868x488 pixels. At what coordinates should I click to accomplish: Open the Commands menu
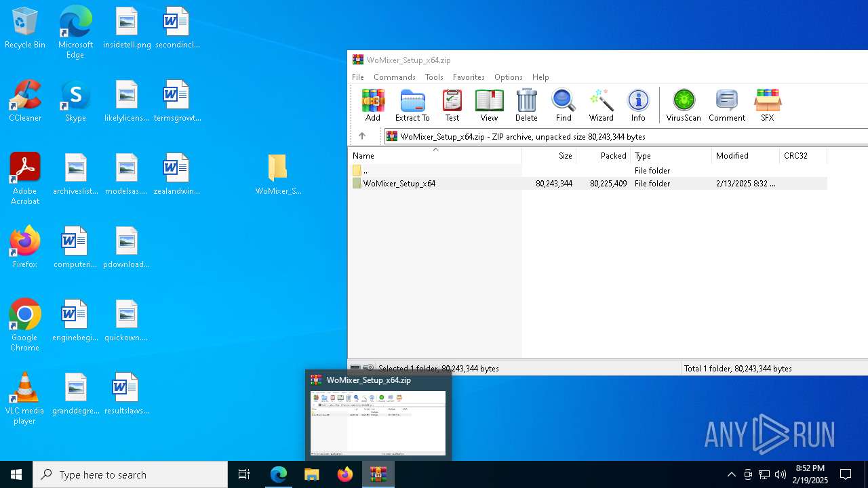point(395,77)
